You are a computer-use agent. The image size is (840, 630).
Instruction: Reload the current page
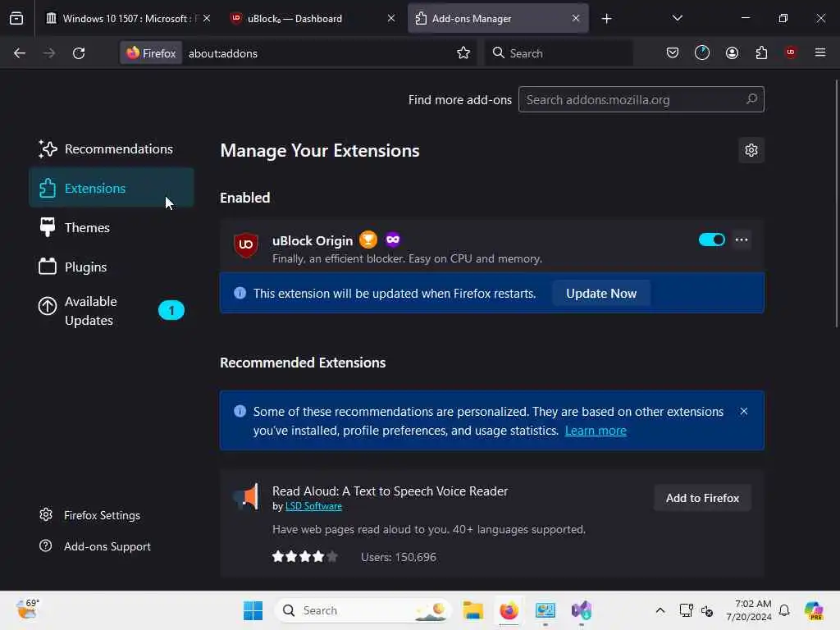coord(79,53)
